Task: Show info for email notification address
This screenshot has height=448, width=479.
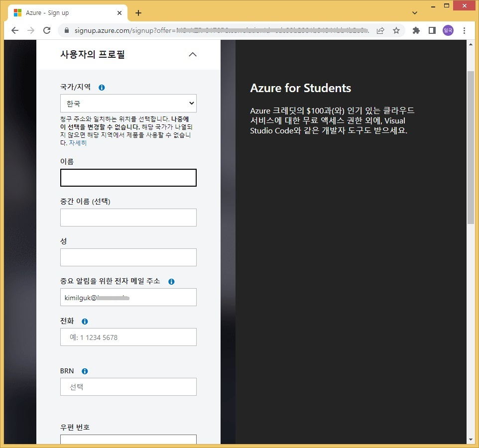Action: [x=171, y=282]
